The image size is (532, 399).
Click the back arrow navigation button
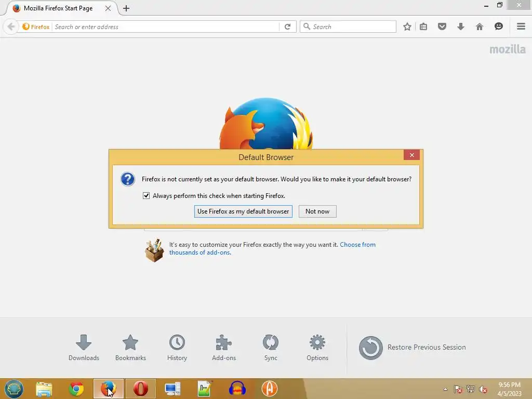[x=11, y=26]
